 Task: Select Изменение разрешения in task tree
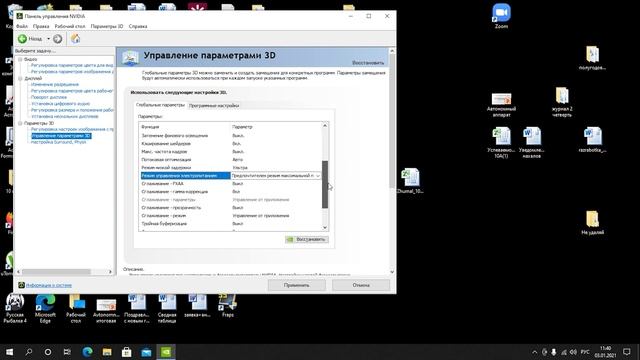55,84
